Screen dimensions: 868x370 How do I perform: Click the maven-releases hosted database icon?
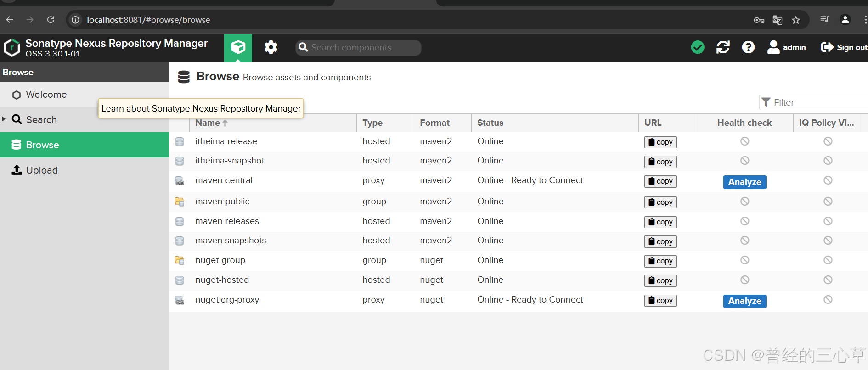tap(180, 221)
